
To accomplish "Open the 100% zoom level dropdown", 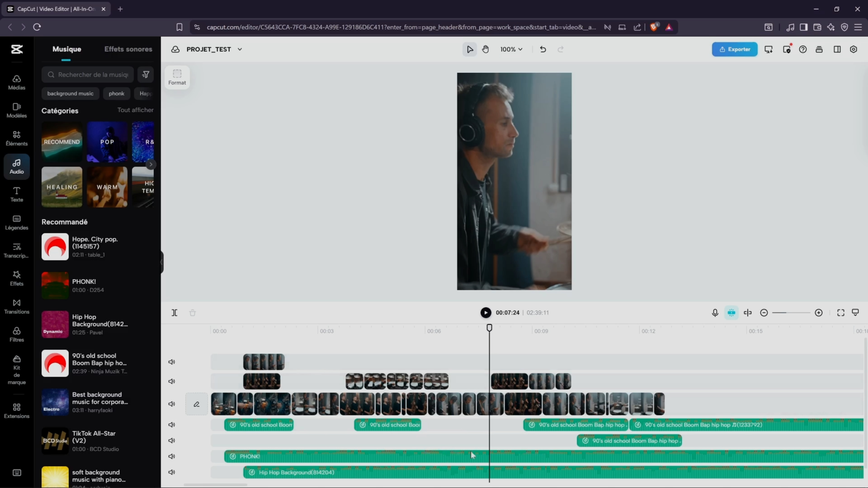I will pyautogui.click(x=511, y=49).
